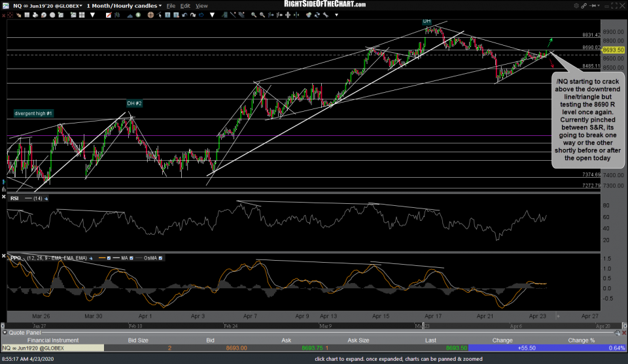The image size is (628, 364).
Task: Click the left scroll arrow of time navigator
Action: click(x=3, y=326)
